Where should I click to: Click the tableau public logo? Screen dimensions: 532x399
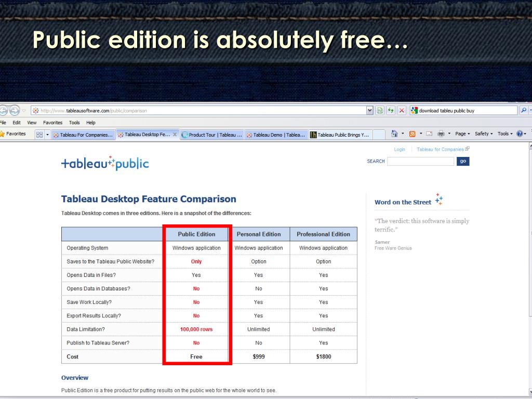pyautogui.click(x=105, y=163)
